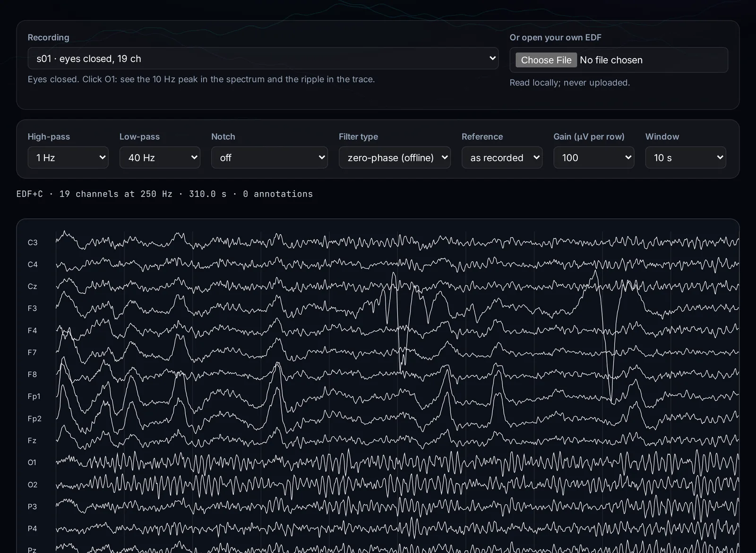Screen dimensions: 756x553
Task: Open the Reference dropdown
Action: tap(502, 157)
